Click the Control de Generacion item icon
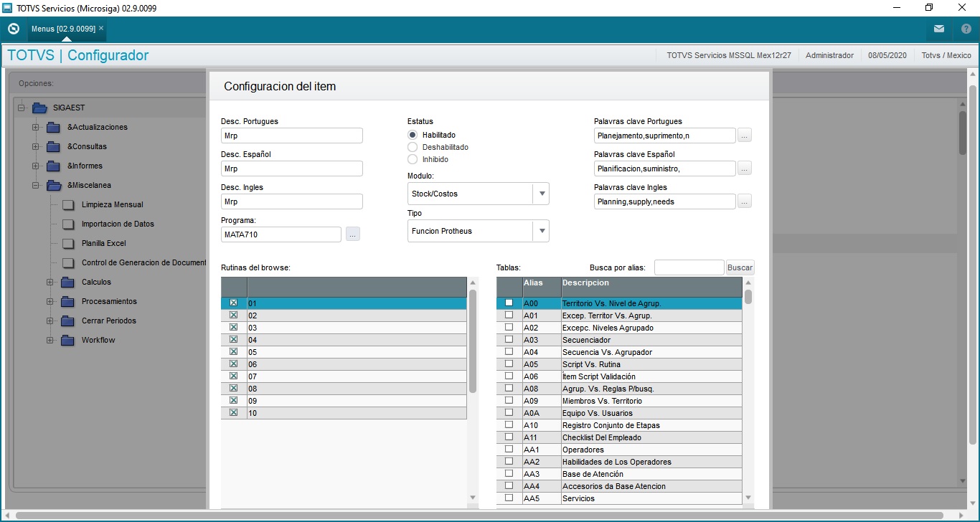 coord(68,262)
